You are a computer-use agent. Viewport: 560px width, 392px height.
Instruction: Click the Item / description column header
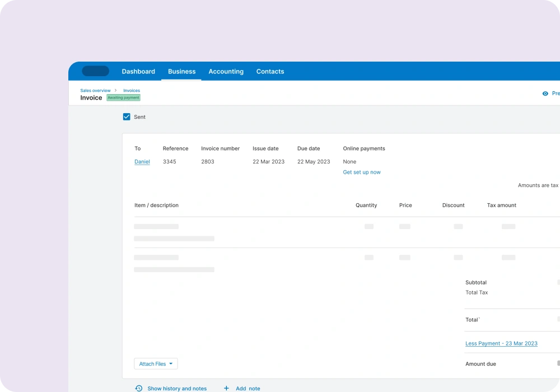(x=156, y=206)
